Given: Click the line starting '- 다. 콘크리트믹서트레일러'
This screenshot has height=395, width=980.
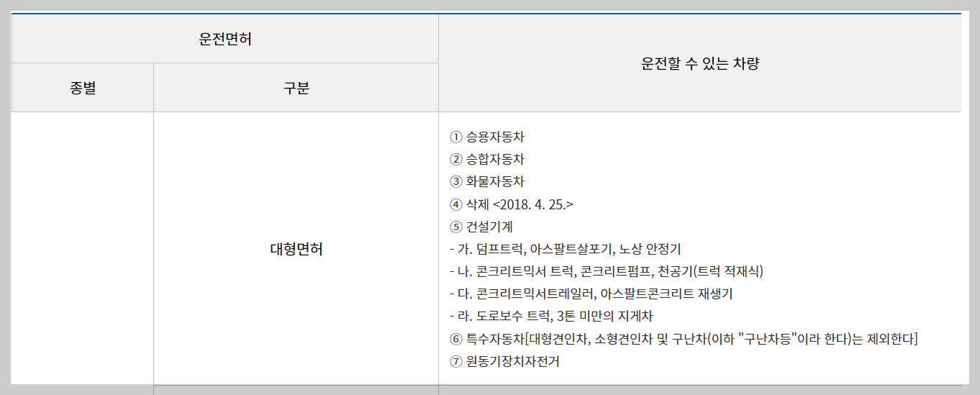Looking at the screenshot, I should pyautogui.click(x=591, y=294).
